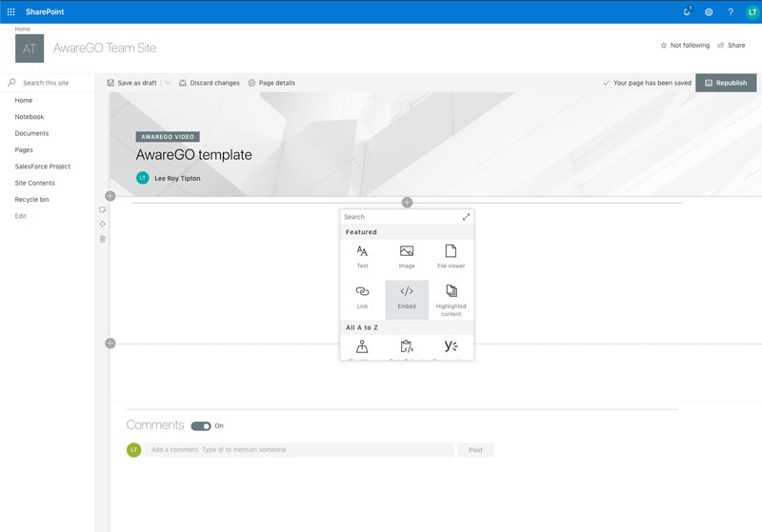
Task: Open the help question mark
Action: pyautogui.click(x=731, y=12)
